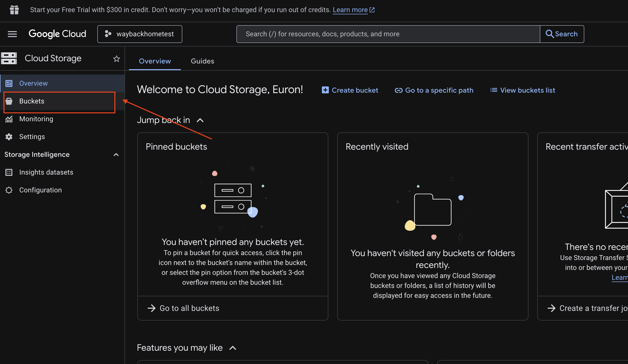Click Create bucket

[x=350, y=90]
